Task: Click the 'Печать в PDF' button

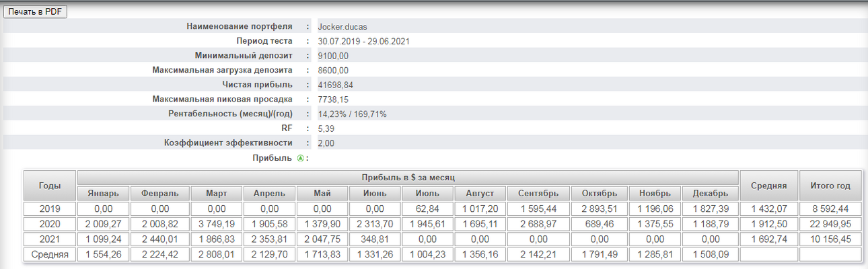Action: click(36, 12)
